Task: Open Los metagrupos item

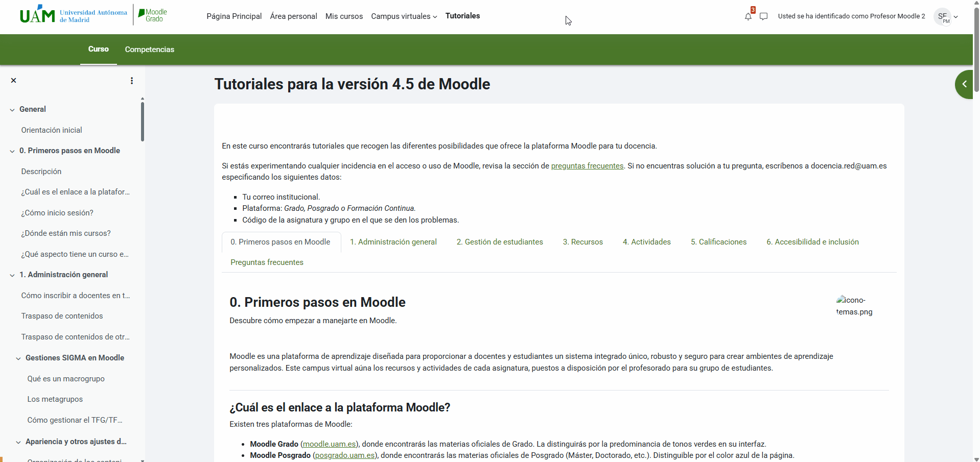Action: point(55,399)
